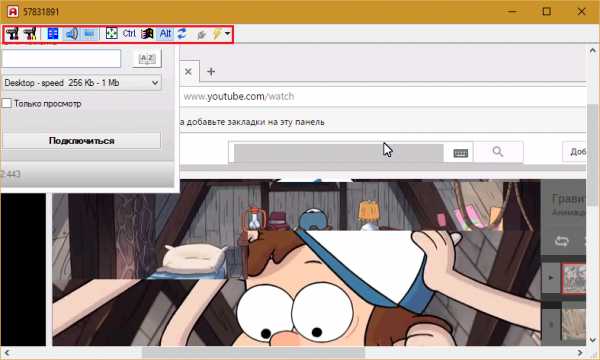Toggle the blue desktop screen toolbar icon
Viewport: 600px width, 360px height.
coord(89,34)
